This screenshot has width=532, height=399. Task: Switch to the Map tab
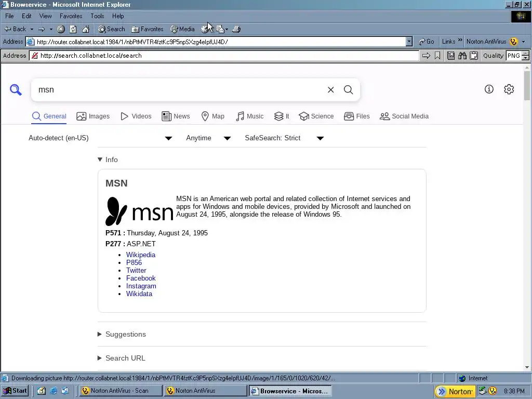click(212, 116)
